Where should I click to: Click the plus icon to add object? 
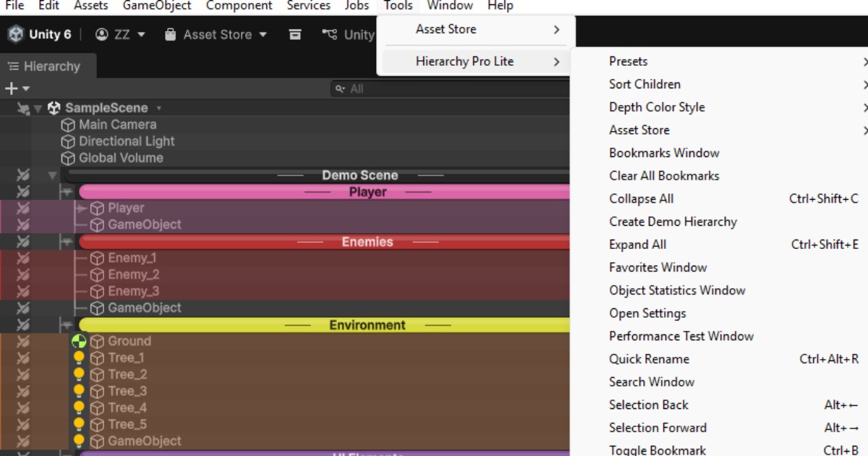pos(11,88)
